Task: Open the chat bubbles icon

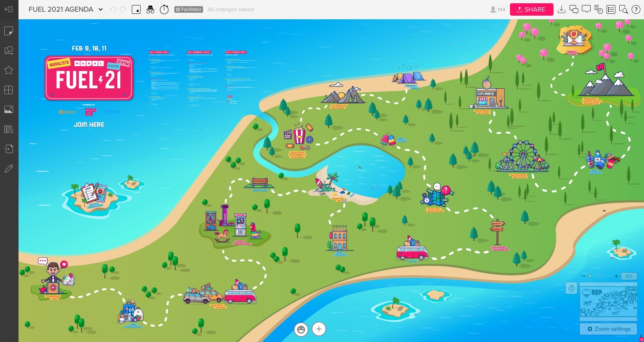Action: (574, 9)
